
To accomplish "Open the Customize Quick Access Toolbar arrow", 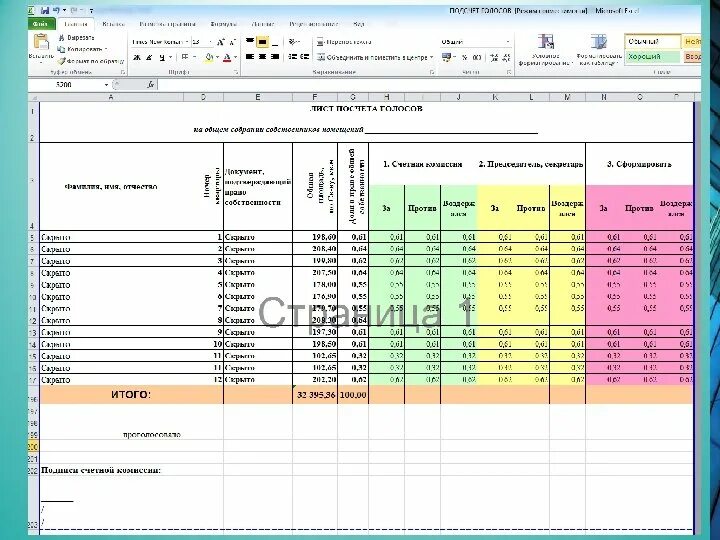I will point(91,11).
